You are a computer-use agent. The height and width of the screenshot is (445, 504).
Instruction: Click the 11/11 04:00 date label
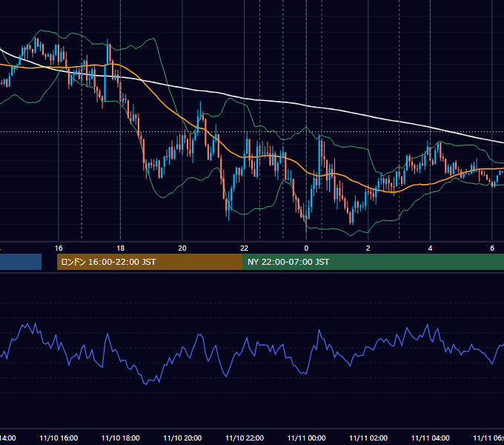pos(430,438)
